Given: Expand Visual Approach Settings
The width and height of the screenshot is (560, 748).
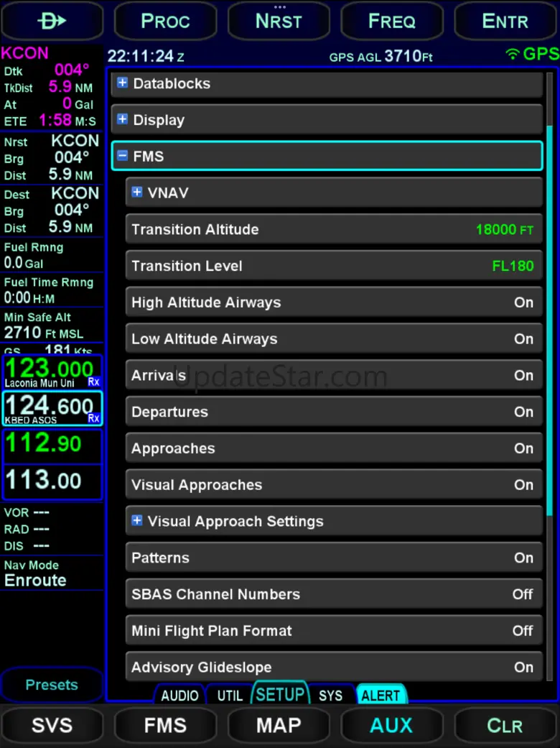Looking at the screenshot, I should tap(334, 521).
